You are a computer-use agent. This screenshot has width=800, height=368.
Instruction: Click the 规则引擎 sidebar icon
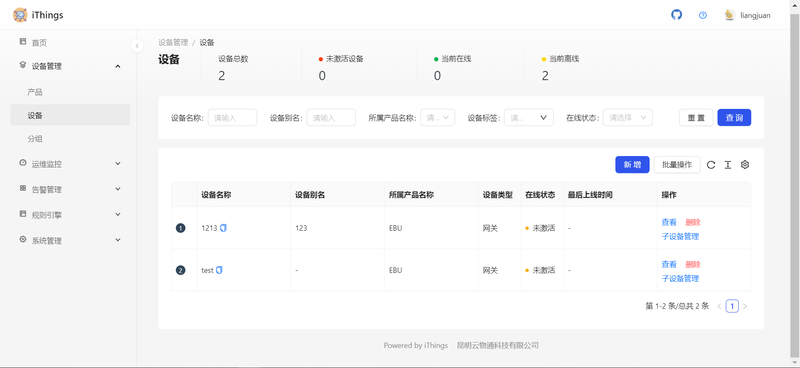coord(22,214)
